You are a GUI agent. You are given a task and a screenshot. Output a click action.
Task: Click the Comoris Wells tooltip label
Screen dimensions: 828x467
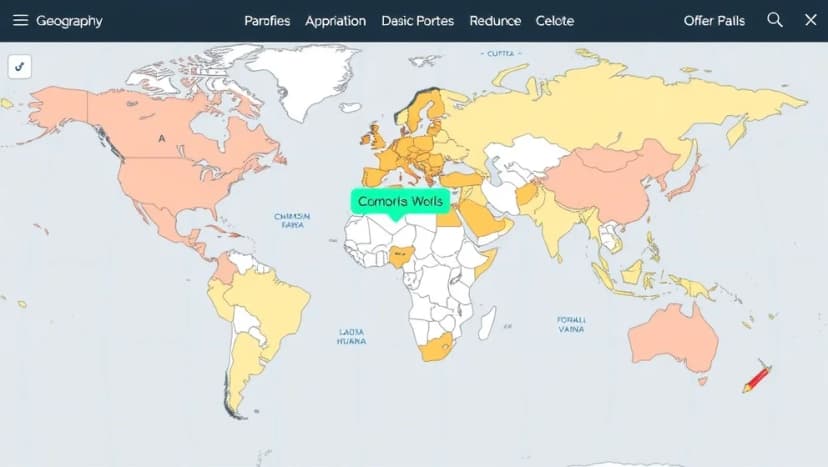399,201
